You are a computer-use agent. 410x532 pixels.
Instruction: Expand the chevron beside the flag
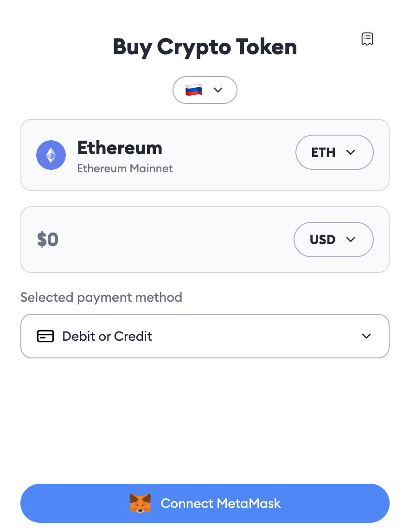tap(218, 90)
